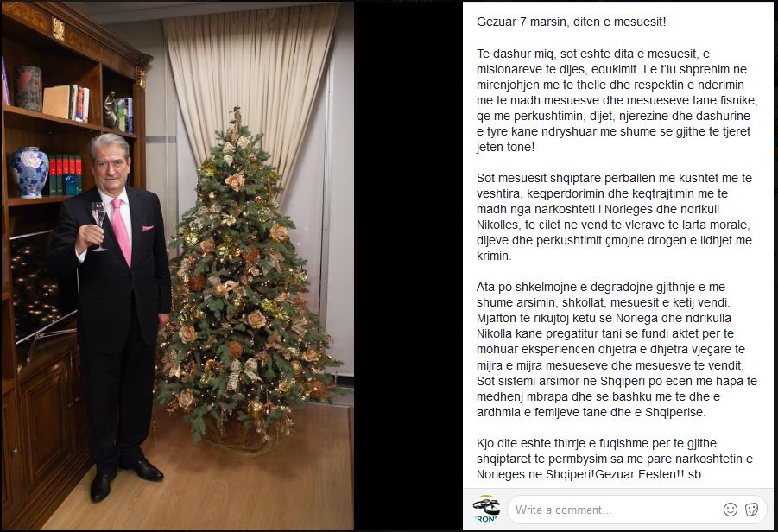Image resolution: width=778 pixels, height=532 pixels.
Task: Click the paragraph starting Te dashur miq
Action: (x=617, y=100)
